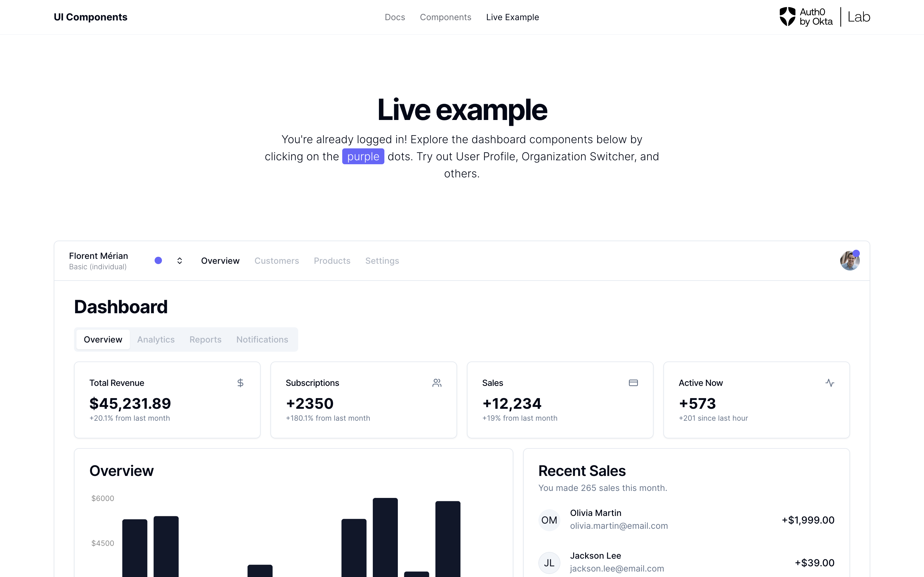Click the UI Components site title
Viewport: 924px width, 577px height.
click(90, 17)
